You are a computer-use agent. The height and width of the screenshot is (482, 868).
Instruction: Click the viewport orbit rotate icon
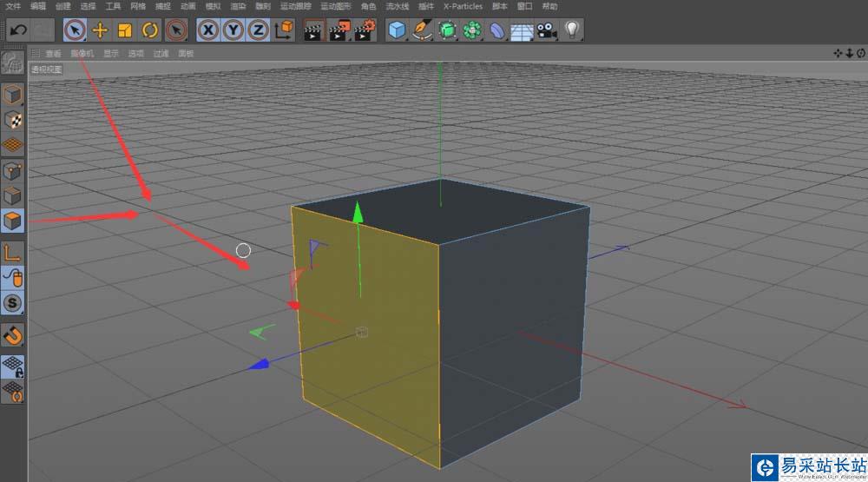tap(861, 53)
